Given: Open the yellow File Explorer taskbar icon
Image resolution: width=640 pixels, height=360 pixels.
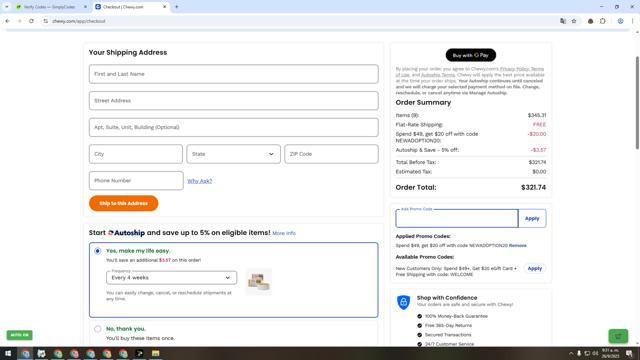Looking at the screenshot, I should (x=156, y=353).
